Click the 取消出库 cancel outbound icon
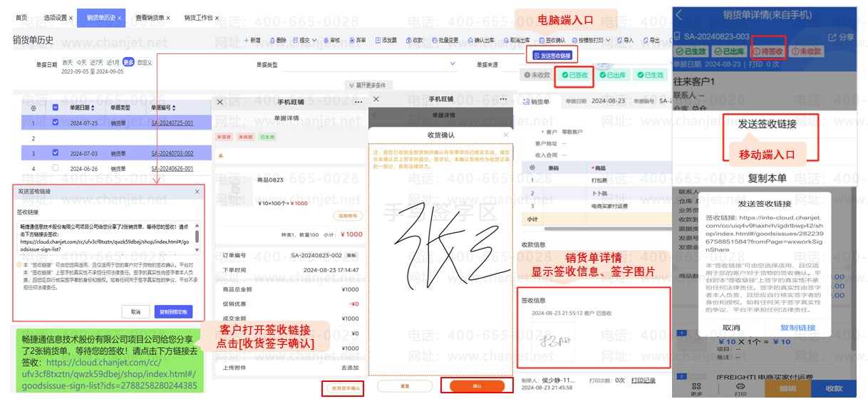Image resolution: width=868 pixels, height=399 pixels. [x=506, y=41]
